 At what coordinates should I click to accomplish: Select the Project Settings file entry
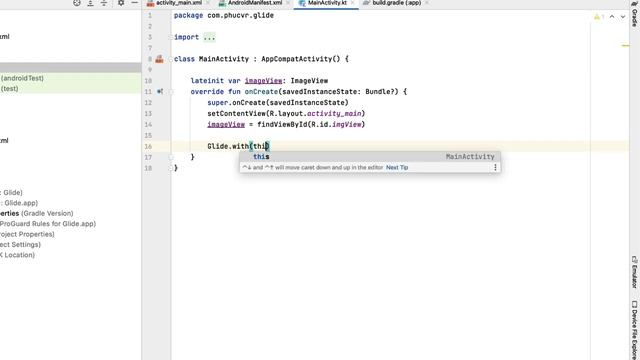(x=20, y=244)
